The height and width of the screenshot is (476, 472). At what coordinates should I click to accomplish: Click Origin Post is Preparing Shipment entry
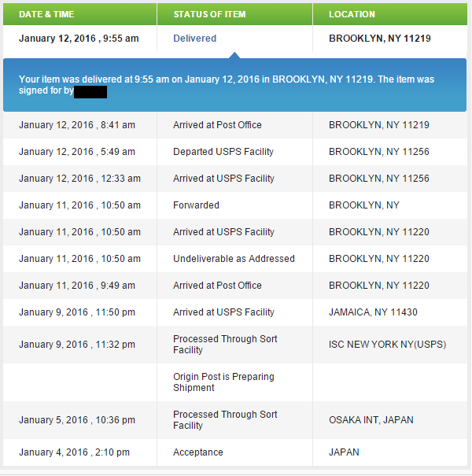(223, 382)
